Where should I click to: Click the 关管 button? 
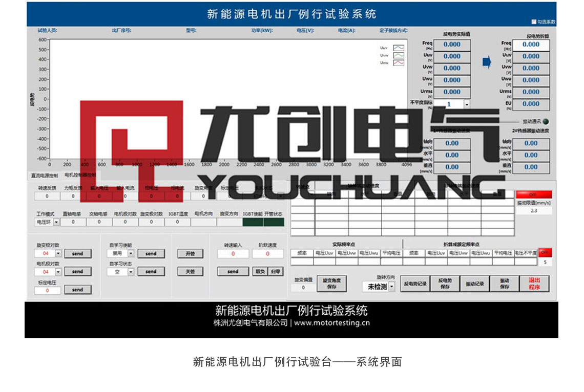[191, 272]
